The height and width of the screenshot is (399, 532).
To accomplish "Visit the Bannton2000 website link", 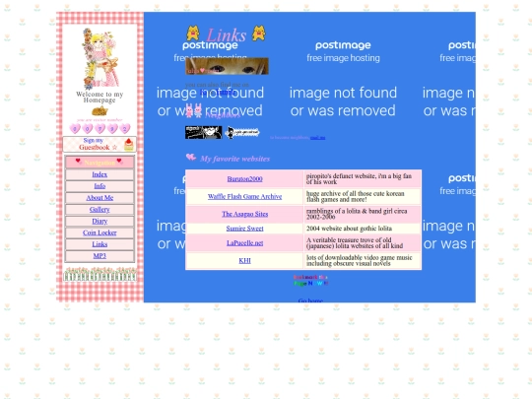I will [x=244, y=178].
